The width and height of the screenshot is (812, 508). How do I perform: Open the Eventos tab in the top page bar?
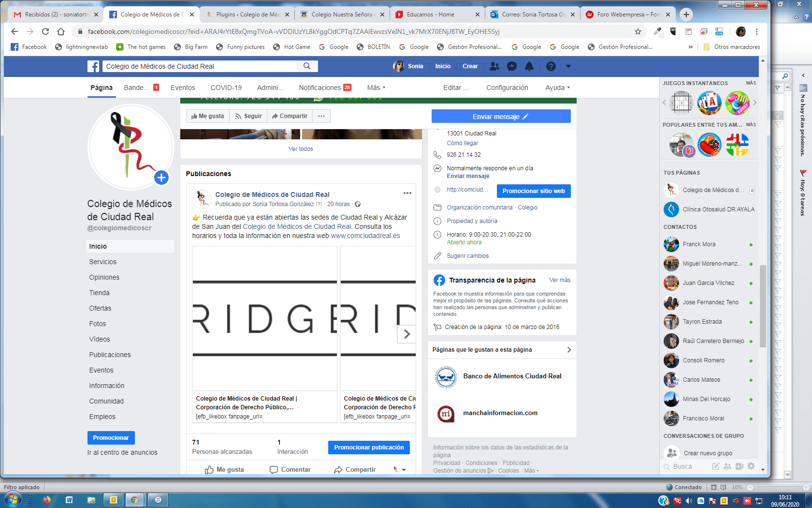click(183, 88)
